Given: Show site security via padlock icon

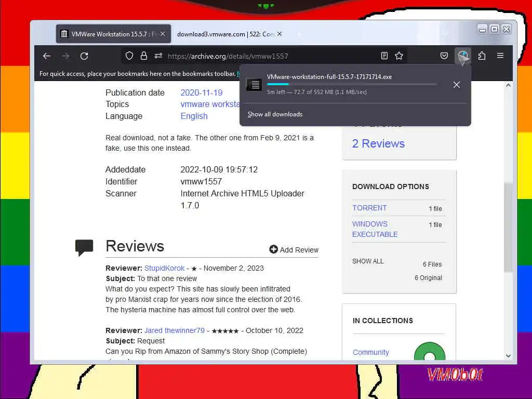Looking at the screenshot, I should pyautogui.click(x=144, y=56).
